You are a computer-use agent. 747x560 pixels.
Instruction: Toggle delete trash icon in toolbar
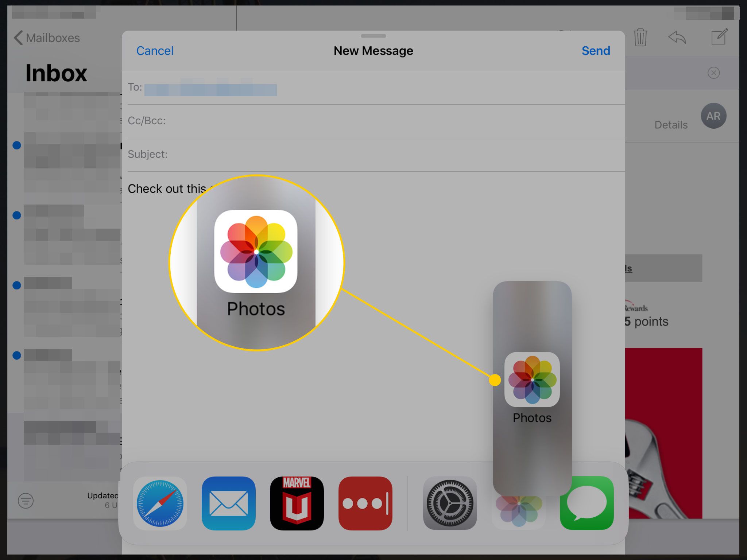[x=641, y=37]
